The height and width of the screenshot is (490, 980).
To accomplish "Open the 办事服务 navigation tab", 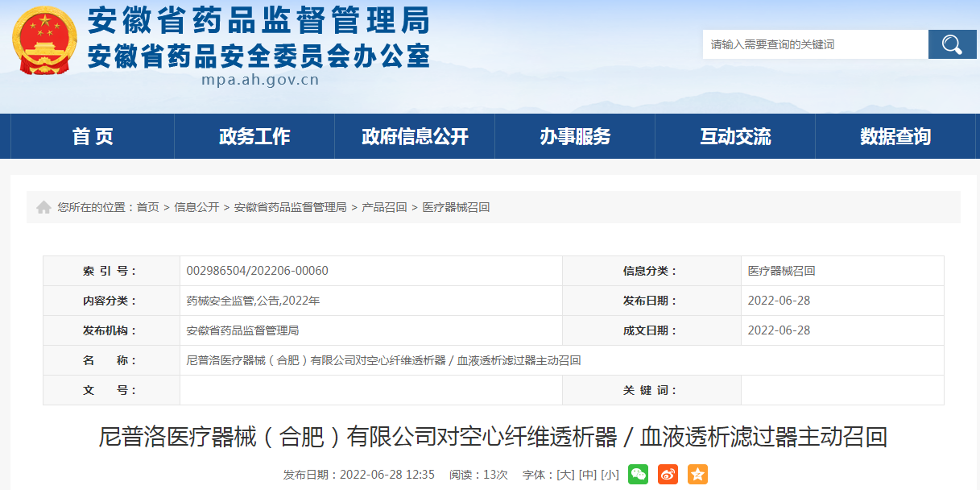I will tap(575, 136).
